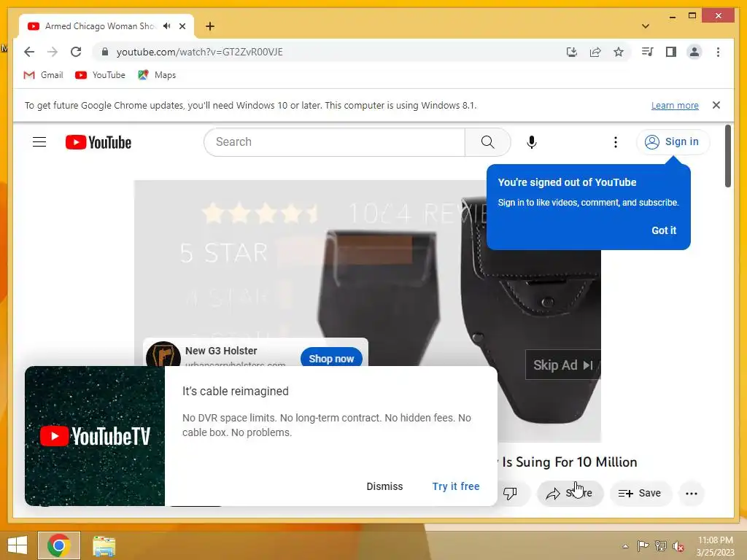Bookmark this page with star icon

point(619,52)
